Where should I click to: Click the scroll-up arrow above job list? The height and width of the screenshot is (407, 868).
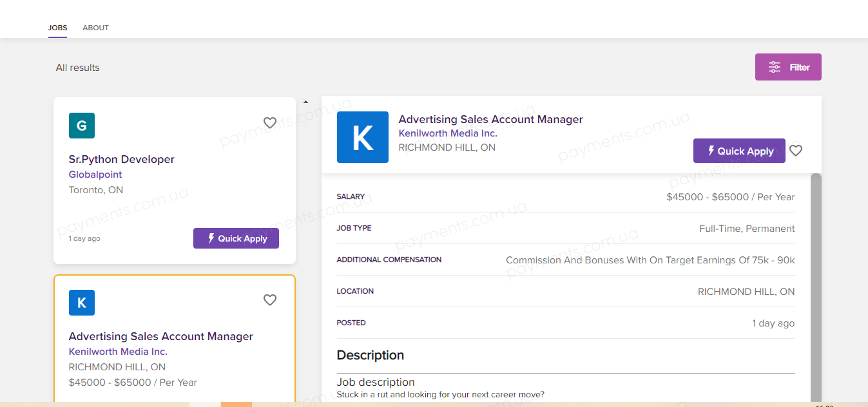[305, 102]
